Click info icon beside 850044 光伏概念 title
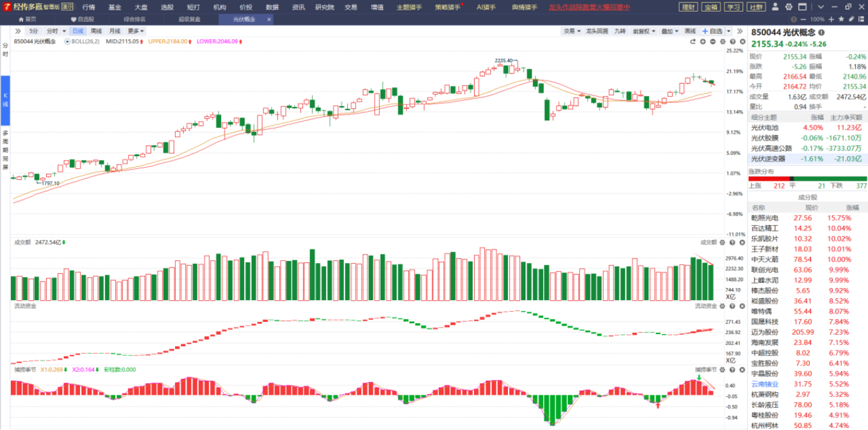Viewport: 868px width, 430px height. tap(822, 33)
